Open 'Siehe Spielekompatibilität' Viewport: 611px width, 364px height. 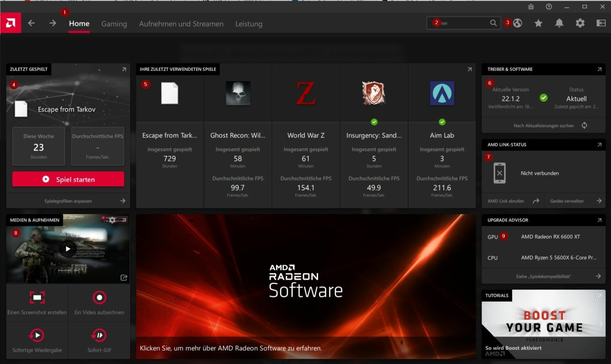coord(543,276)
